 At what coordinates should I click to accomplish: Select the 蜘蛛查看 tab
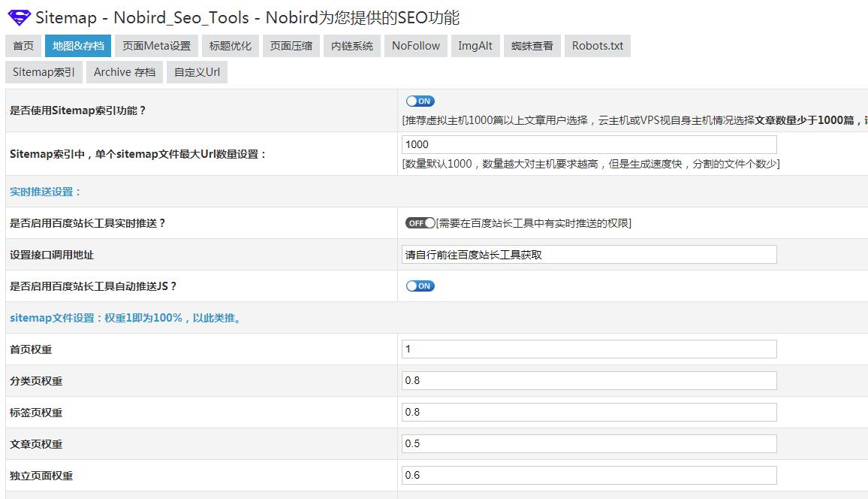(532, 45)
